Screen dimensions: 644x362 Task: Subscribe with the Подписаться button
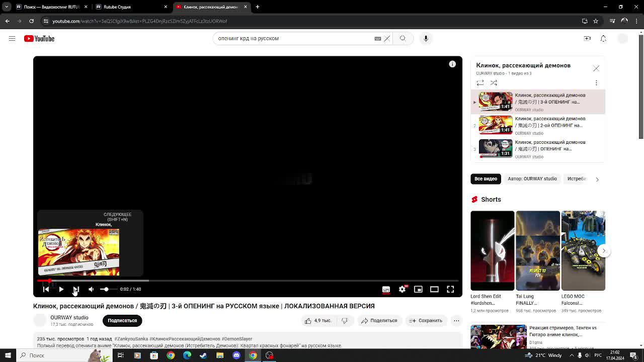pos(122,321)
